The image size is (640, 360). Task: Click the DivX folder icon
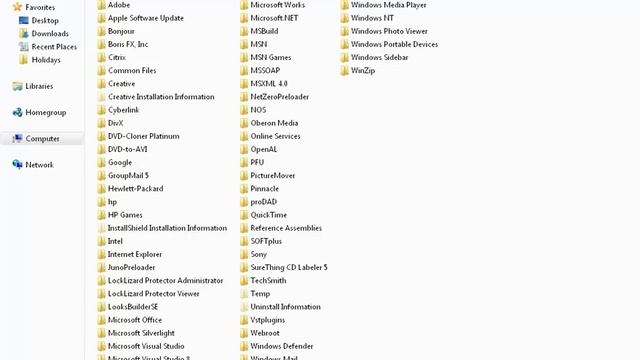(x=101, y=123)
